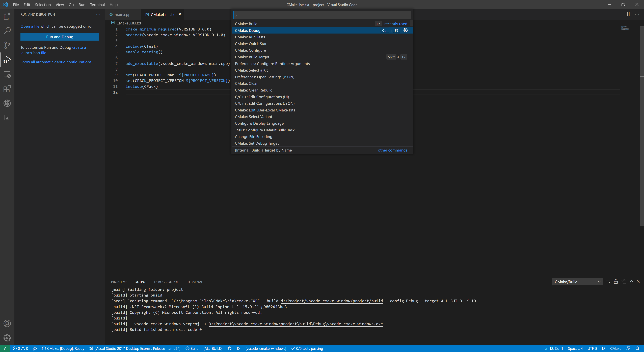The image size is (644, 352).
Task: Open the Source Control view
Action: coord(7,45)
